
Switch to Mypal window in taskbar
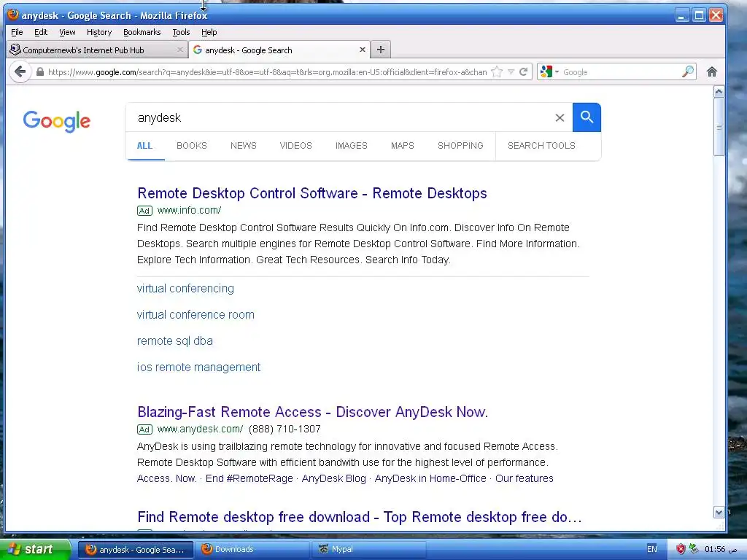pos(370,549)
